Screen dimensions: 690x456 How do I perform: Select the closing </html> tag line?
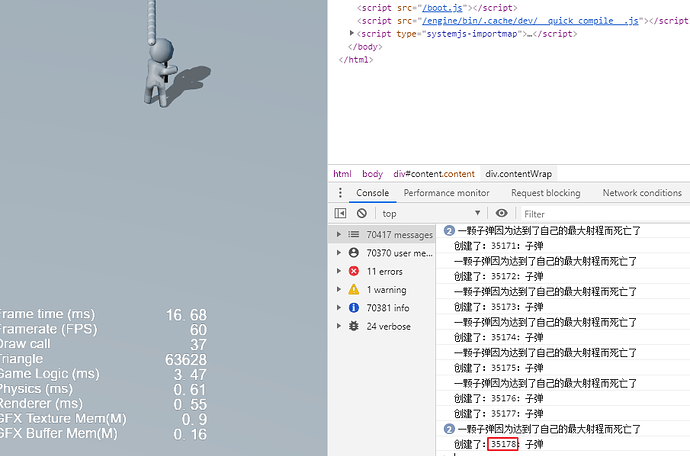356,59
